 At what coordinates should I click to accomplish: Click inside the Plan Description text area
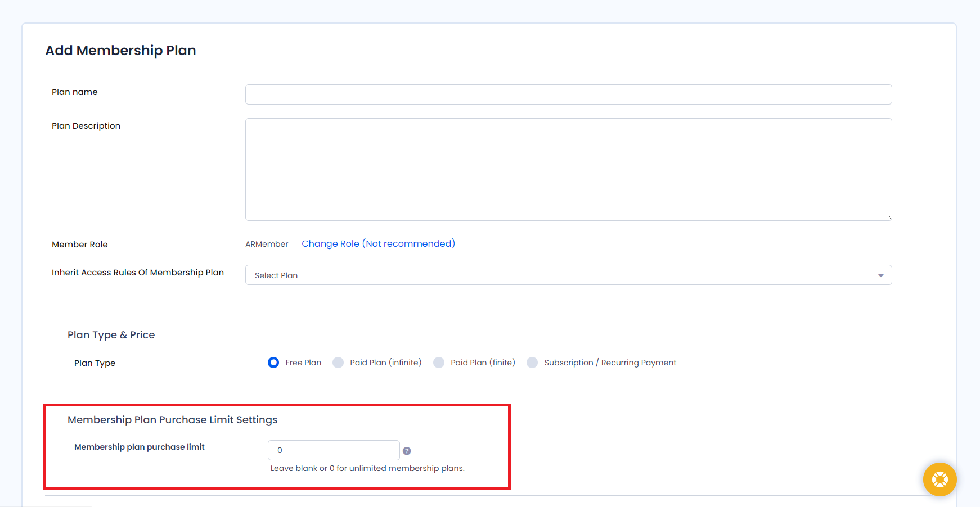(568, 169)
